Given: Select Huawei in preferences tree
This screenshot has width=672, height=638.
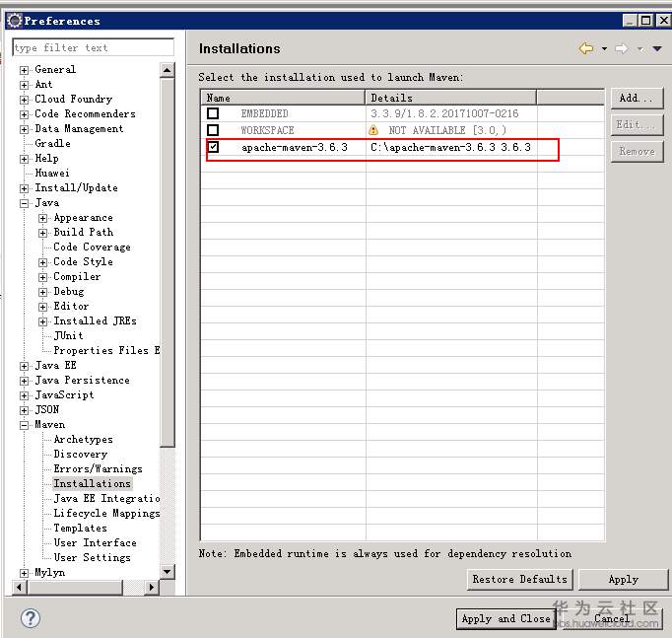Looking at the screenshot, I should click(52, 173).
